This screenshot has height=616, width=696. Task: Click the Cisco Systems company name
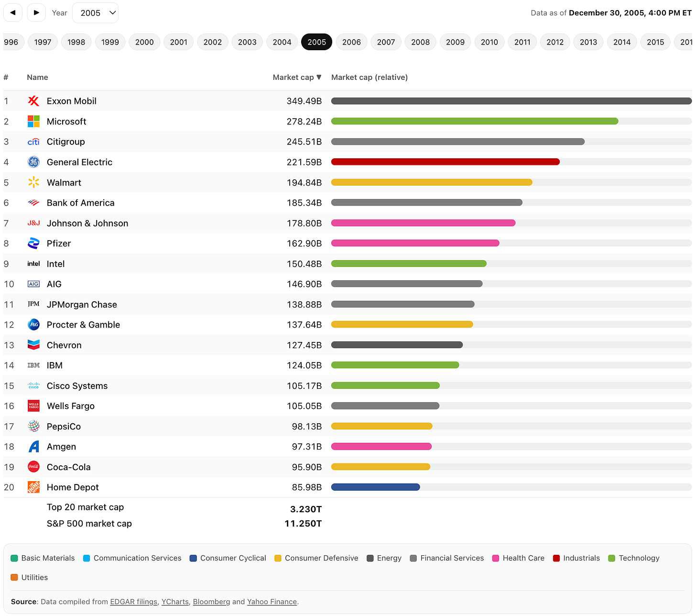tap(77, 386)
